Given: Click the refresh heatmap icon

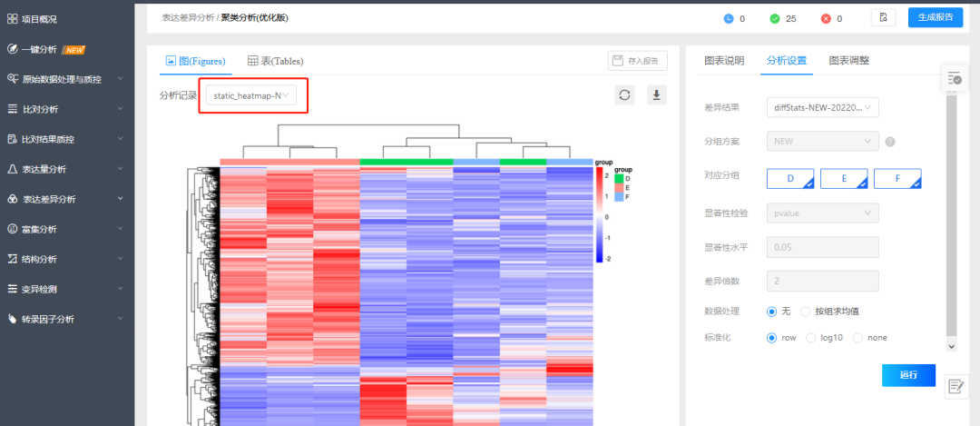Looking at the screenshot, I should point(624,95).
